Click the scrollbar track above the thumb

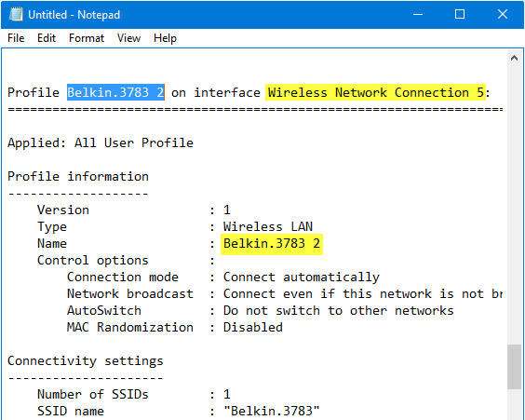tap(514, 204)
